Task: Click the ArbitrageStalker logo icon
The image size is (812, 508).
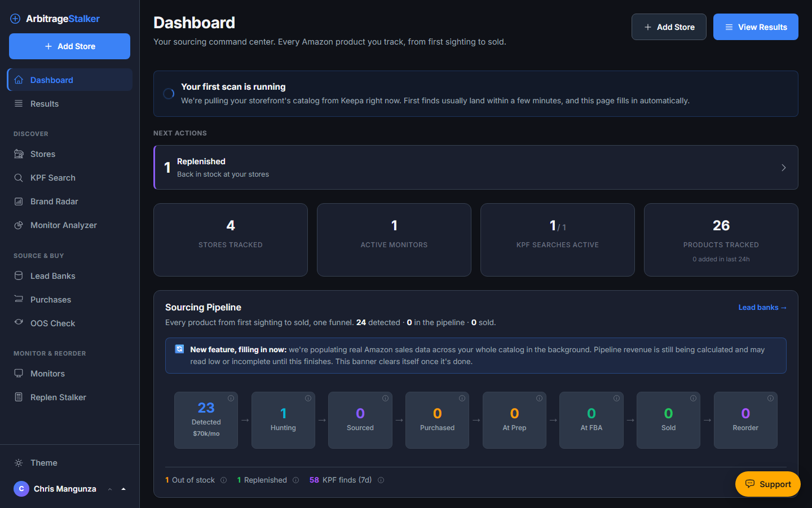Action: pyautogui.click(x=15, y=19)
